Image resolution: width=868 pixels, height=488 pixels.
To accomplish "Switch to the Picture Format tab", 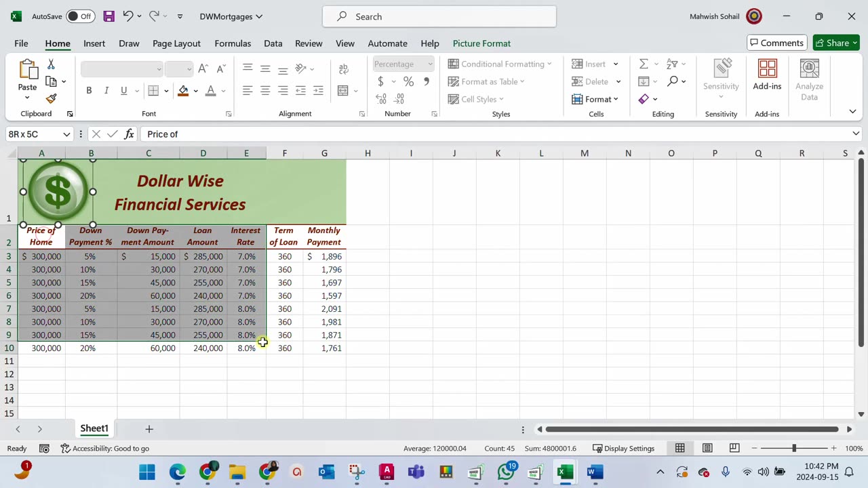I will pos(481,43).
